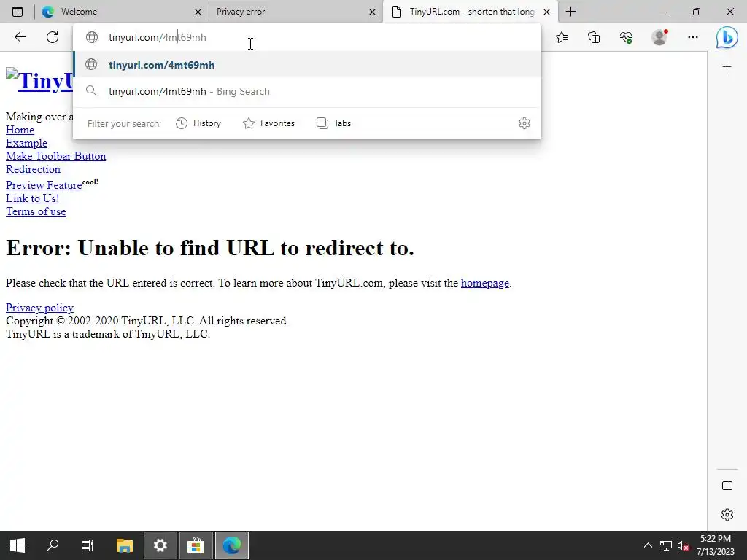Open the user profile avatar
747x560 pixels.
tap(659, 37)
